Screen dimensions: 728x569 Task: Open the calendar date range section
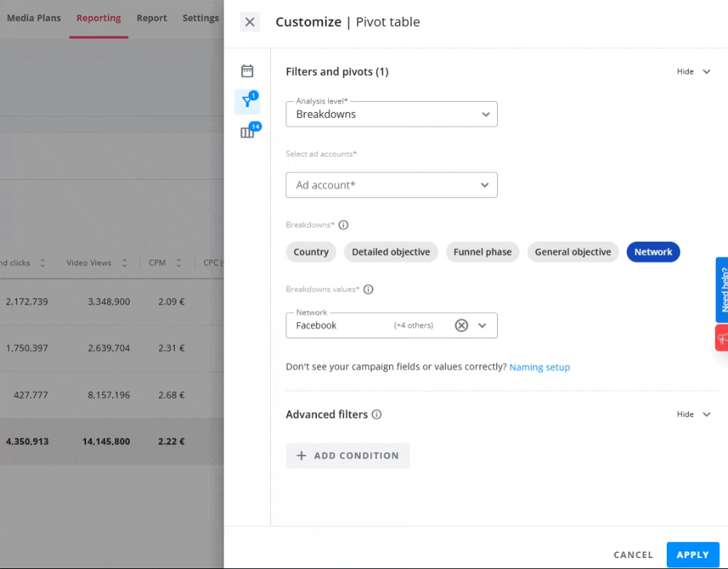pyautogui.click(x=247, y=71)
